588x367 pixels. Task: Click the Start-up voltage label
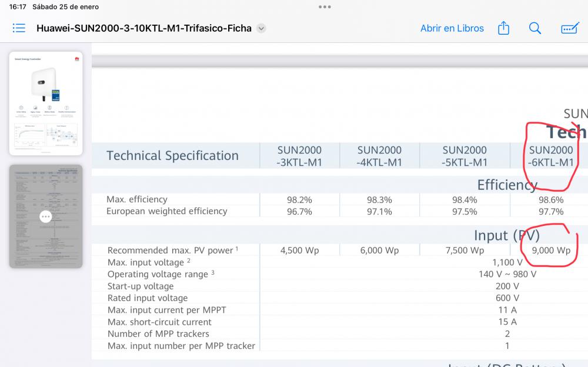[141, 286]
